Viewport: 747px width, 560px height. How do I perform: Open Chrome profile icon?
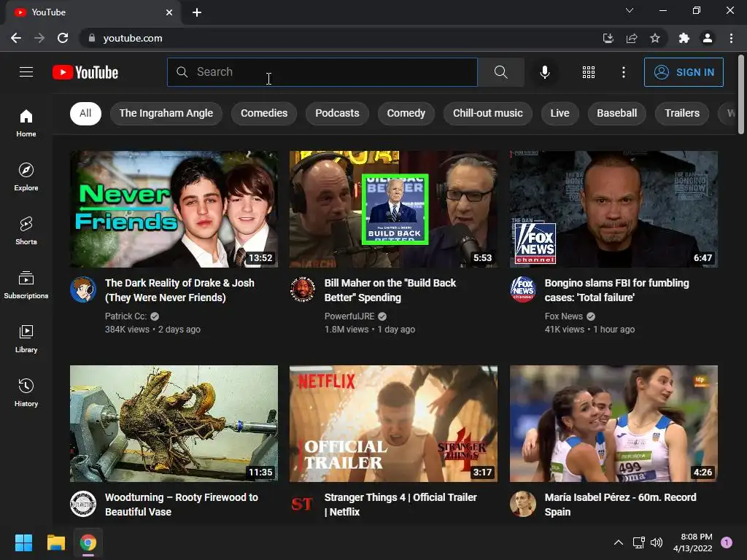click(x=708, y=38)
